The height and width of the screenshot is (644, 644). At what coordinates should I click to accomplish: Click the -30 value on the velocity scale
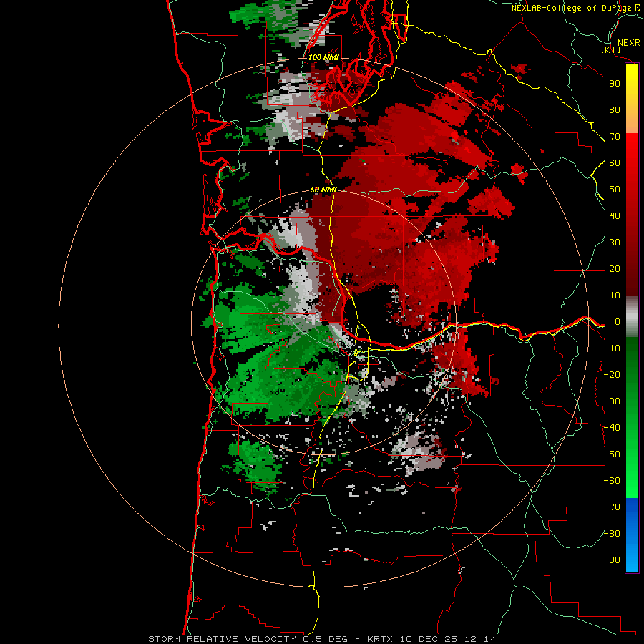pos(612,401)
